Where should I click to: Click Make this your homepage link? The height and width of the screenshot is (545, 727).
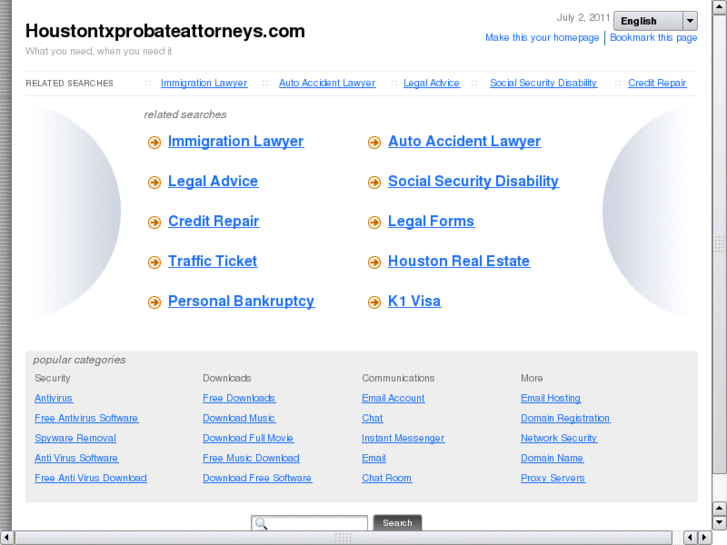(x=542, y=38)
